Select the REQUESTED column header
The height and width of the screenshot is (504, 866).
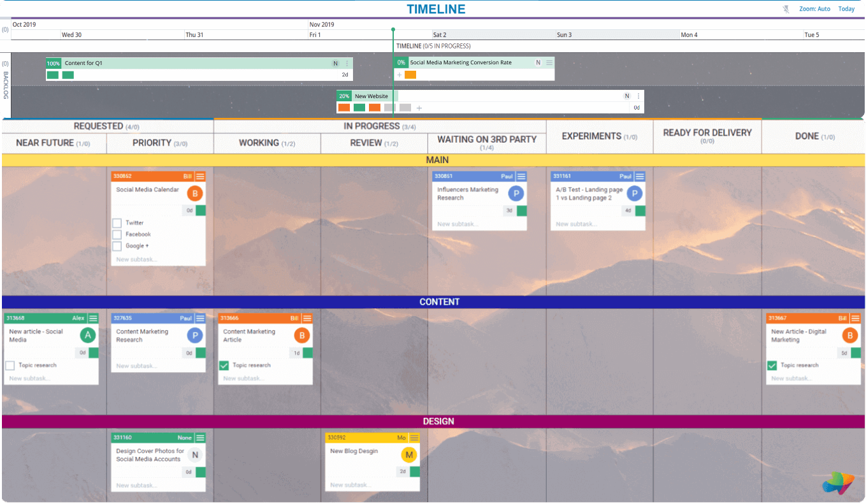coord(106,126)
